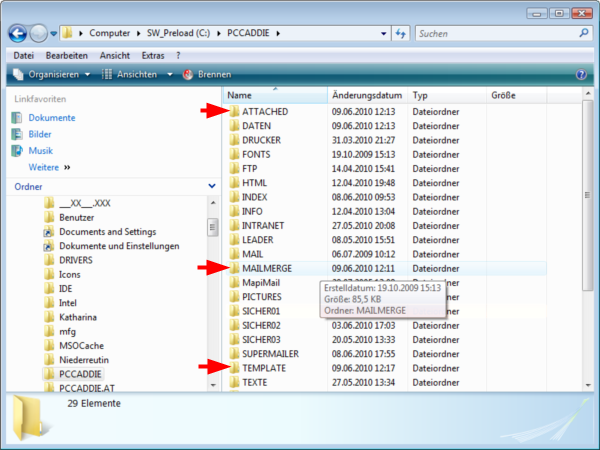The image size is (600, 450).
Task: Open address bar history dropdown arrow
Action: click(383, 34)
